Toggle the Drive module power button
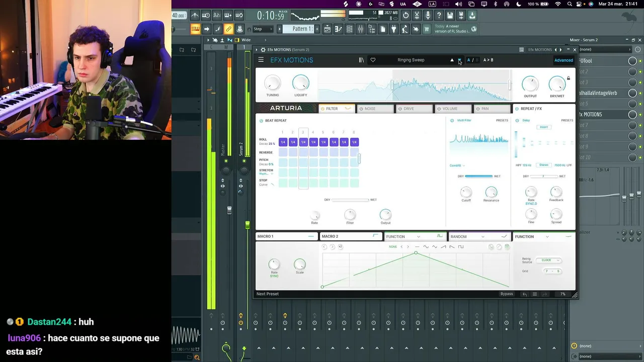The width and height of the screenshot is (644, 362). click(399, 109)
